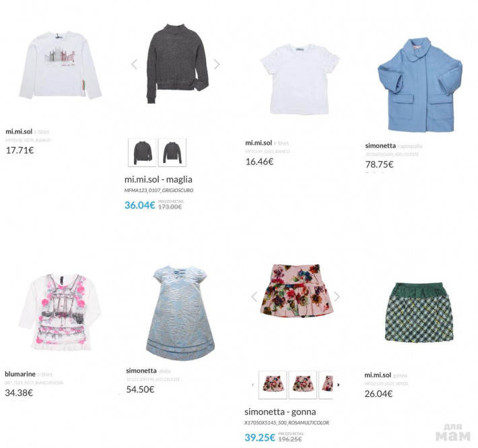This screenshot has height=448, width=478.
Task: Click the small left arrow of the skirt thumbnail strip
Action: (x=252, y=385)
